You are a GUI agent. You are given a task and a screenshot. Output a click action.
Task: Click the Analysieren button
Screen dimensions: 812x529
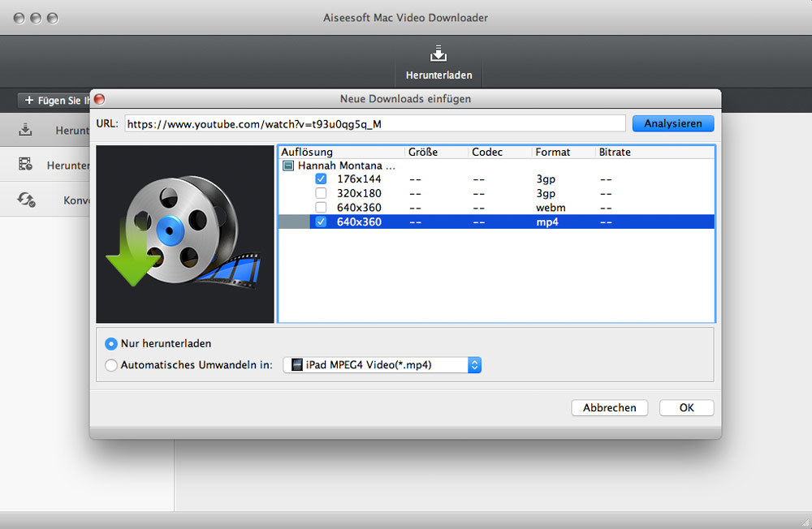672,123
